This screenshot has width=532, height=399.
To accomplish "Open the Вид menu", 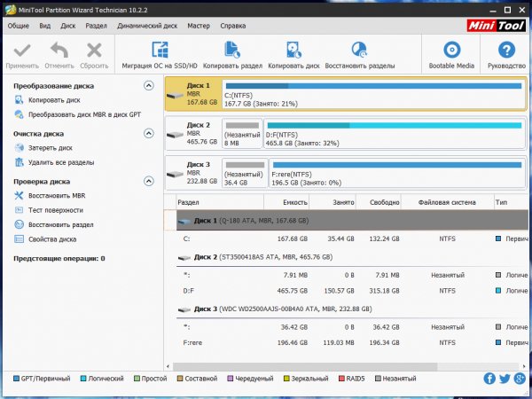I will pyautogui.click(x=45, y=26).
